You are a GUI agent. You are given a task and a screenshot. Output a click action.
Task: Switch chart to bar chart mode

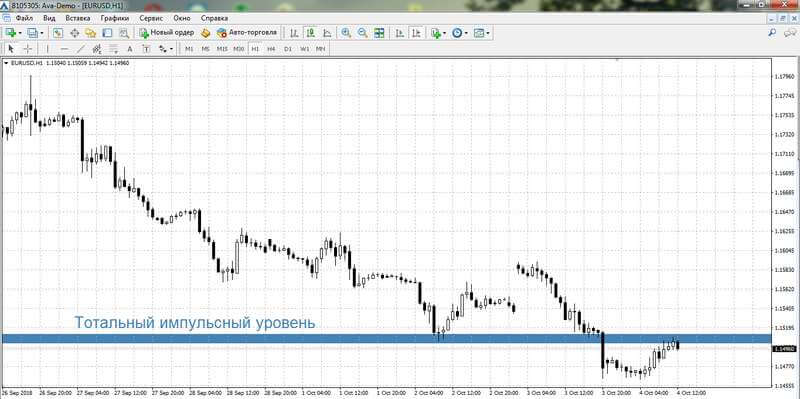pos(294,33)
